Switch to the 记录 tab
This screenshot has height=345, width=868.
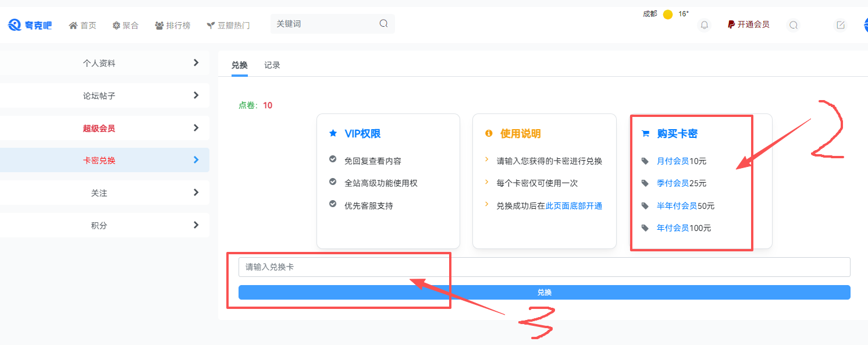[x=273, y=65]
